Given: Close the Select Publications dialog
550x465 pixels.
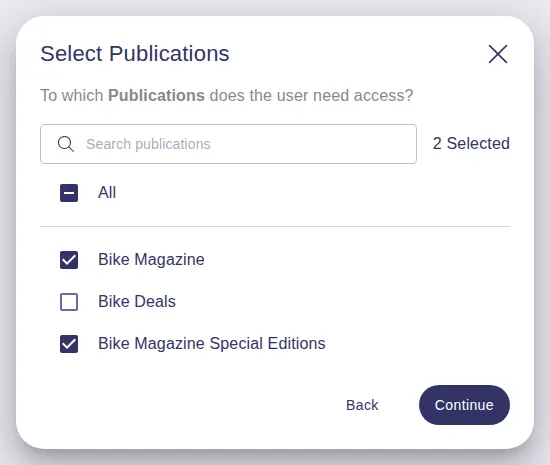Looking at the screenshot, I should tap(498, 54).
